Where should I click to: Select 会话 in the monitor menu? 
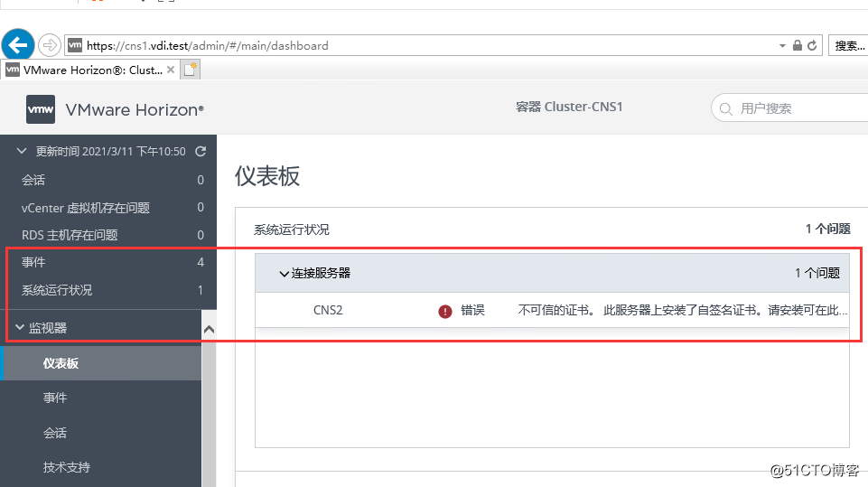55,433
